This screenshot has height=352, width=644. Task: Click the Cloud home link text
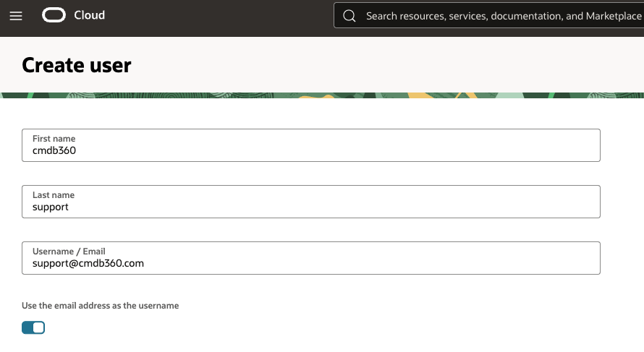pyautogui.click(x=89, y=15)
